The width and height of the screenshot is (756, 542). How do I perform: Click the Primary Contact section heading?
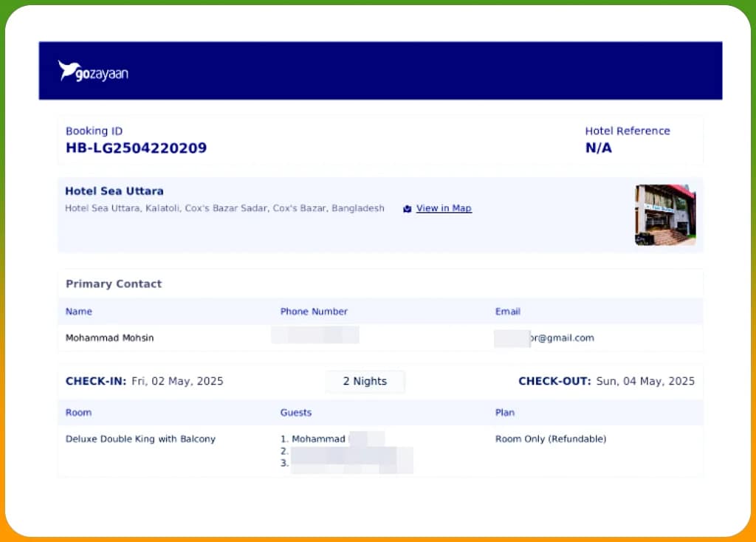114,284
